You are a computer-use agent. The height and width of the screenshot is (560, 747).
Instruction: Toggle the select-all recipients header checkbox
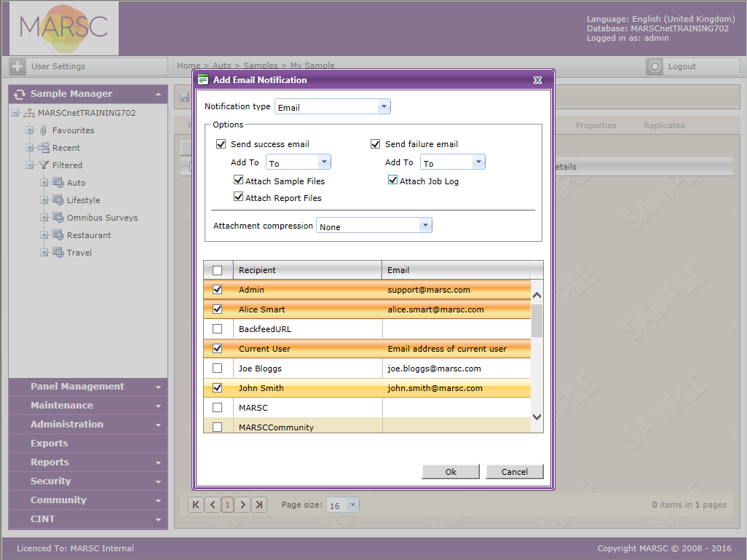(217, 270)
